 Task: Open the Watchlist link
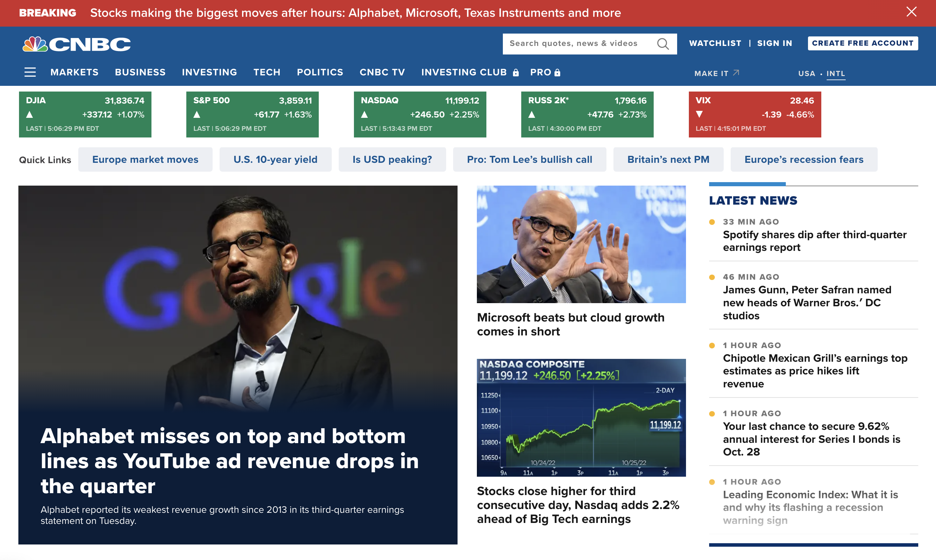pyautogui.click(x=715, y=43)
